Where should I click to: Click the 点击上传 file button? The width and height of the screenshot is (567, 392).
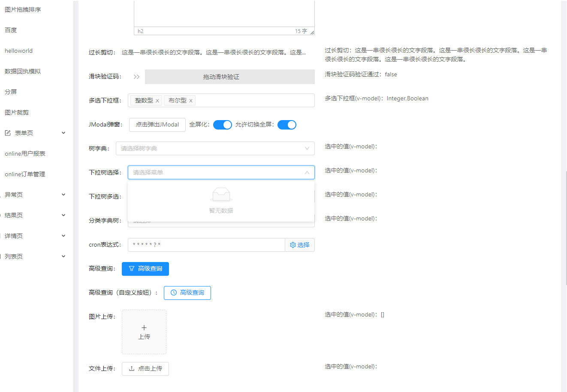tap(145, 369)
